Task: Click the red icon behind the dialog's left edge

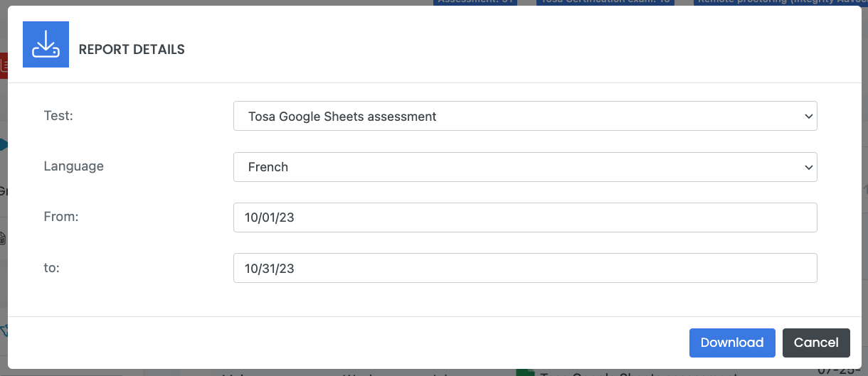Action: [x=4, y=66]
